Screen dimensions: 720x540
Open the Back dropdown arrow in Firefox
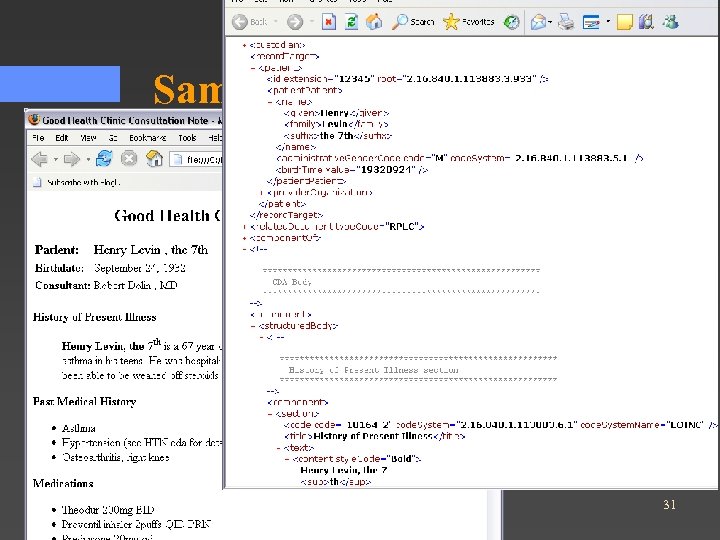(x=56, y=159)
